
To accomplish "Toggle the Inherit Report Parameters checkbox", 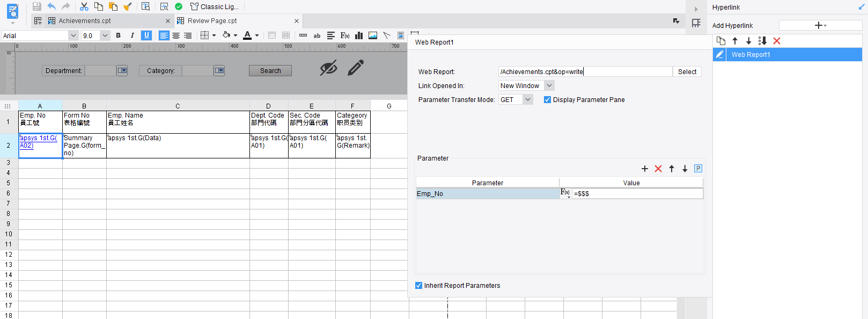I will pos(419,286).
